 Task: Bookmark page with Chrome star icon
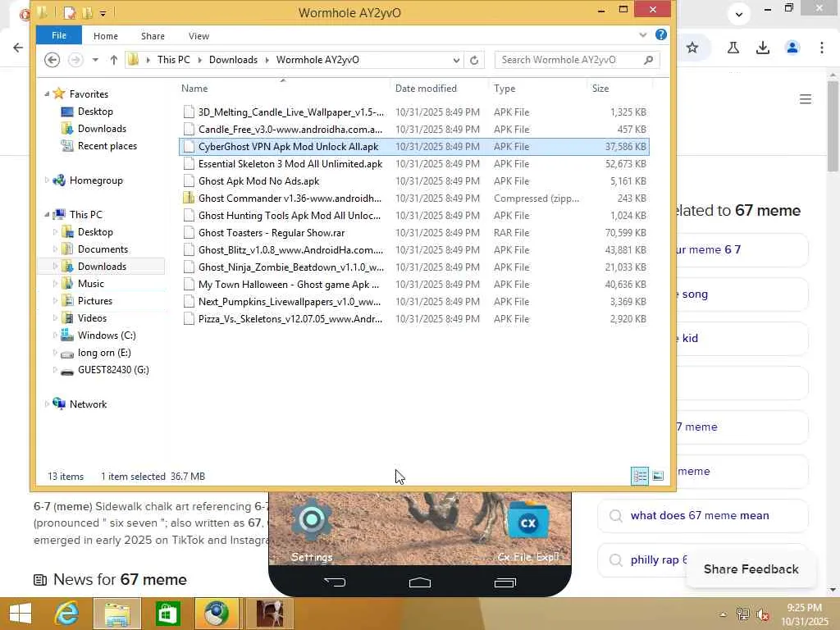[x=692, y=48]
